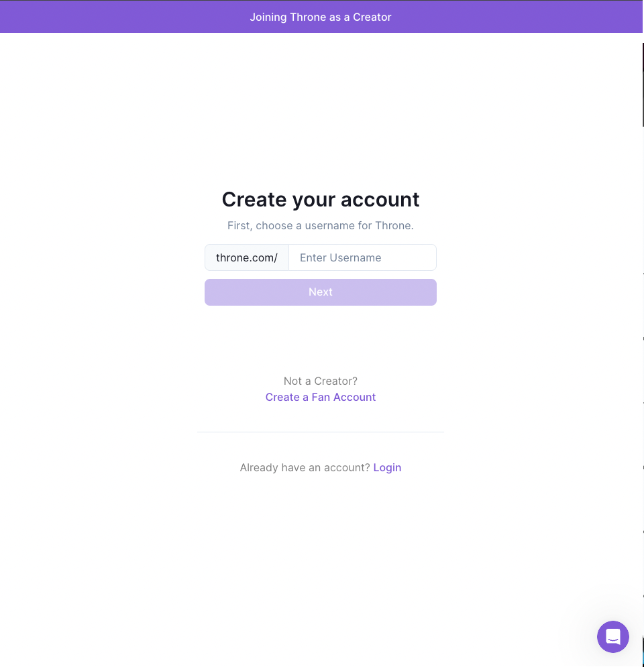Click the Already have an account? text
Screen dimensions: 644x667
[x=305, y=467]
